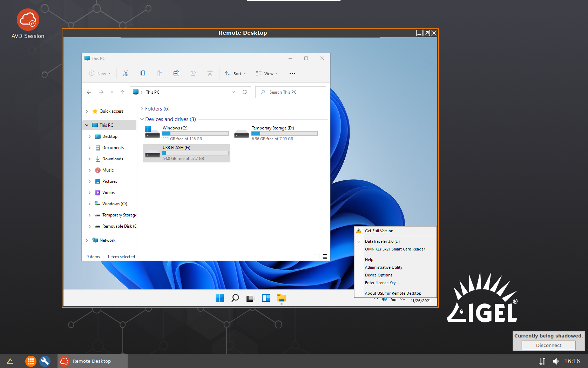Open Help from the USB menu
The width and height of the screenshot is (588, 368).
(396, 260)
